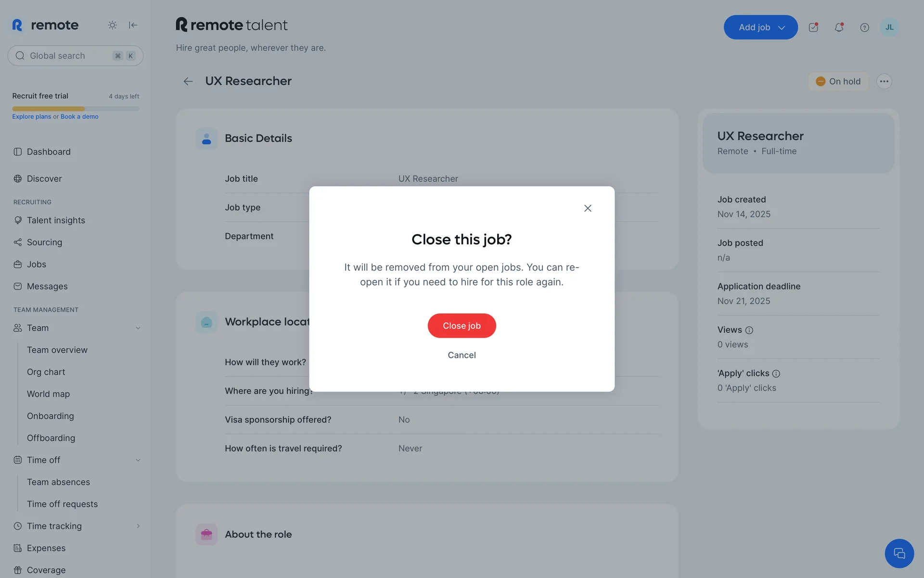Screen dimensions: 924x578
Task: Click the Explore plans link
Action: [31, 117]
